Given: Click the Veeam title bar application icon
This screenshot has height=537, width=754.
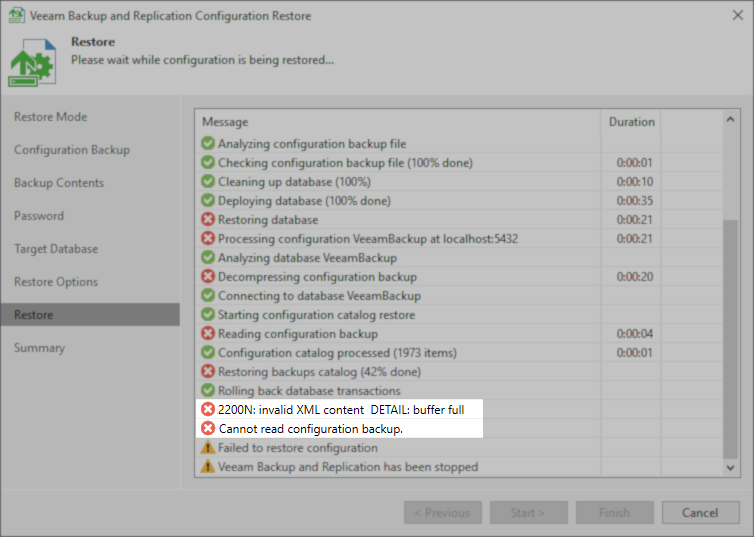Looking at the screenshot, I should tap(16, 15).
